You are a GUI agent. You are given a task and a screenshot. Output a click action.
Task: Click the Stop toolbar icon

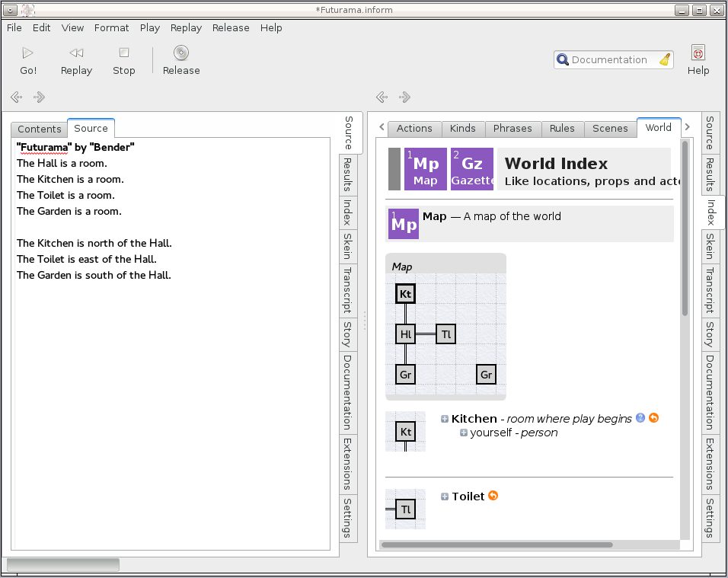click(x=124, y=53)
